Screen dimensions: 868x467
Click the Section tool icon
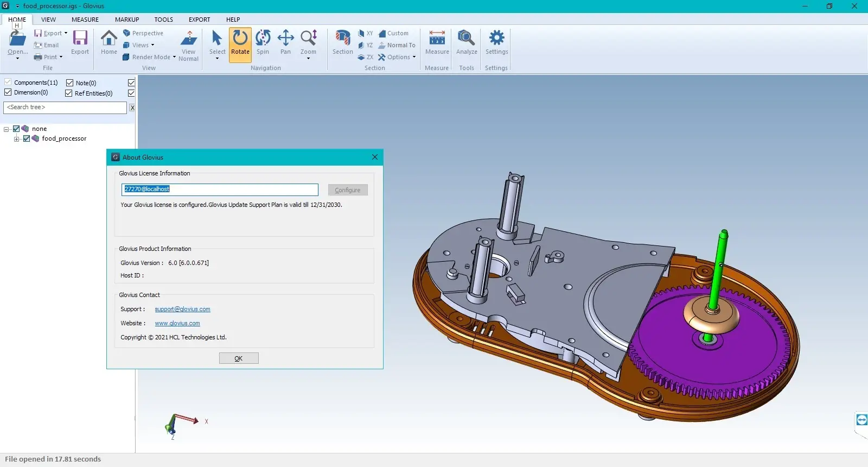[342, 38]
